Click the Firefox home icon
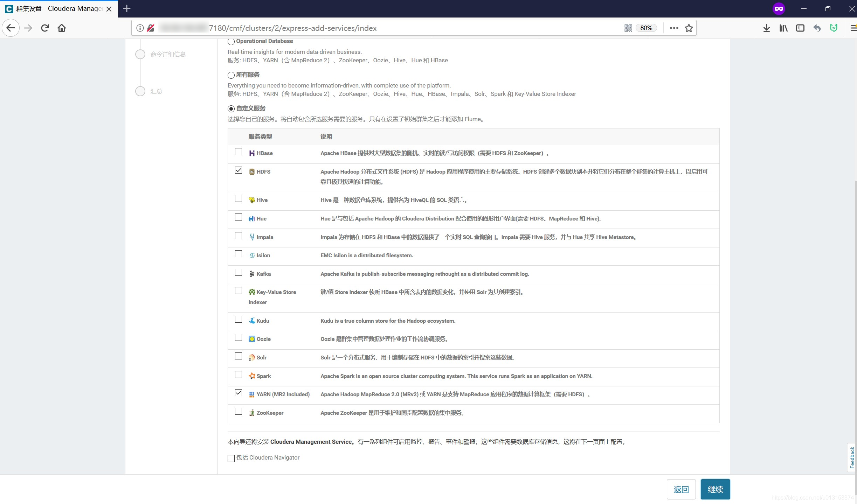The height and width of the screenshot is (504, 857). [x=62, y=28]
